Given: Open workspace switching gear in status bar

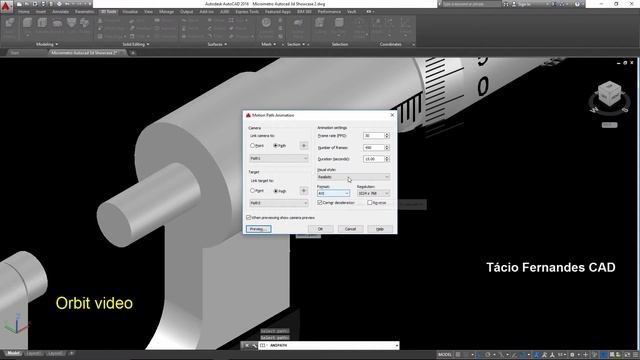Looking at the screenshot, I should (573, 355).
